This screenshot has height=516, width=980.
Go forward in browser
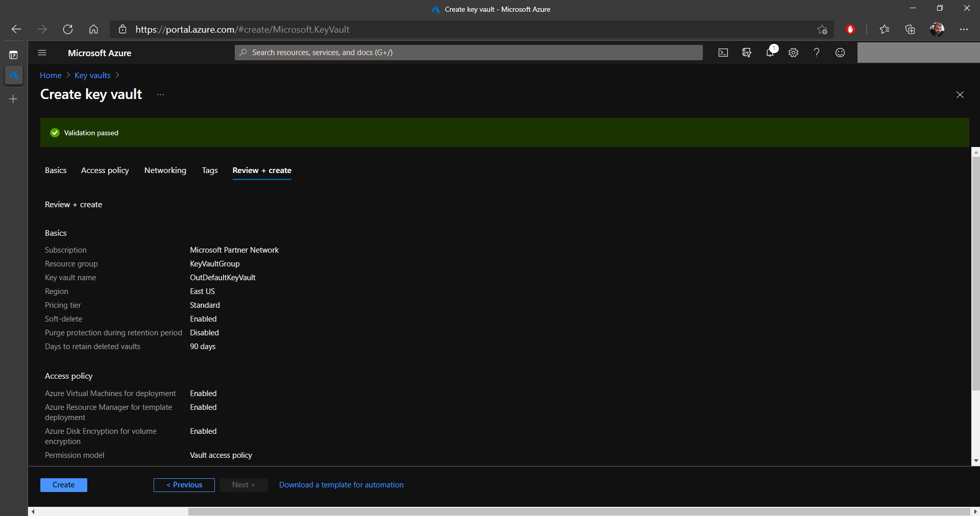(x=42, y=30)
